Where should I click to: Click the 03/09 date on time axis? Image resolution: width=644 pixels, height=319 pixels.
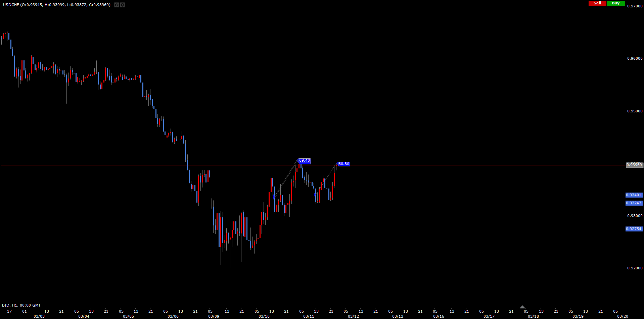click(x=214, y=316)
